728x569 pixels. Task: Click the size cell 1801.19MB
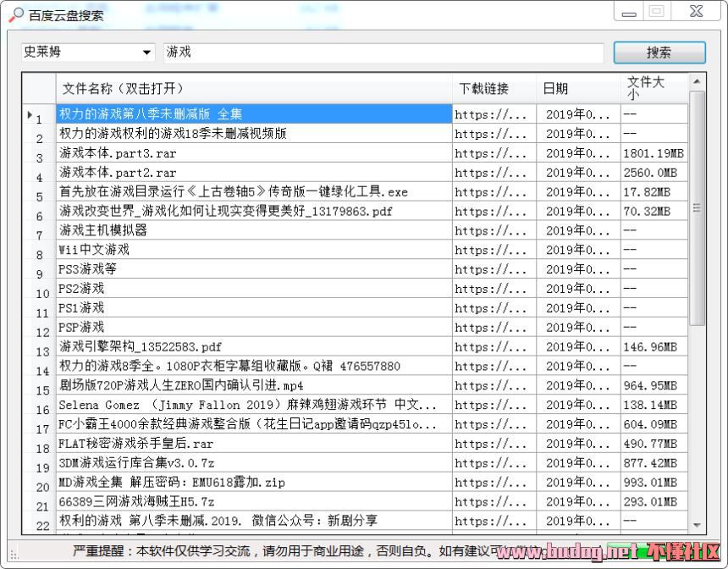pyautogui.click(x=654, y=152)
